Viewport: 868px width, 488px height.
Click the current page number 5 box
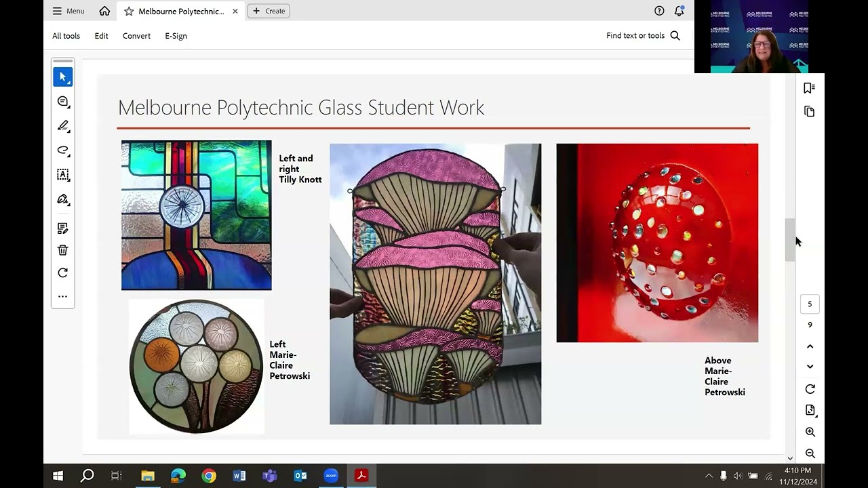point(810,304)
